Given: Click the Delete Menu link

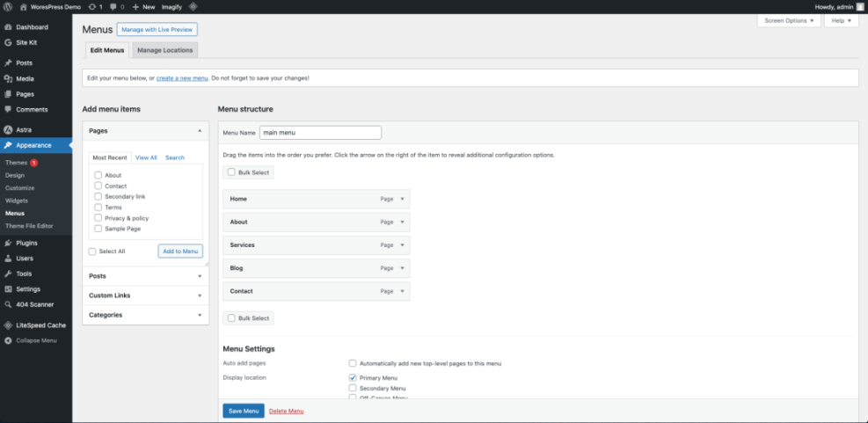Looking at the screenshot, I should tap(286, 411).
